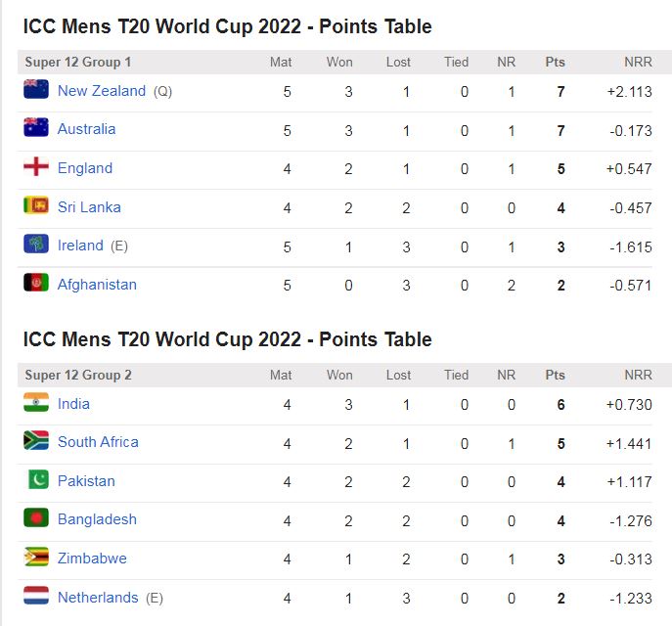Click the NRR column header in Group 2
The width and height of the screenshot is (672, 626).
638,375
